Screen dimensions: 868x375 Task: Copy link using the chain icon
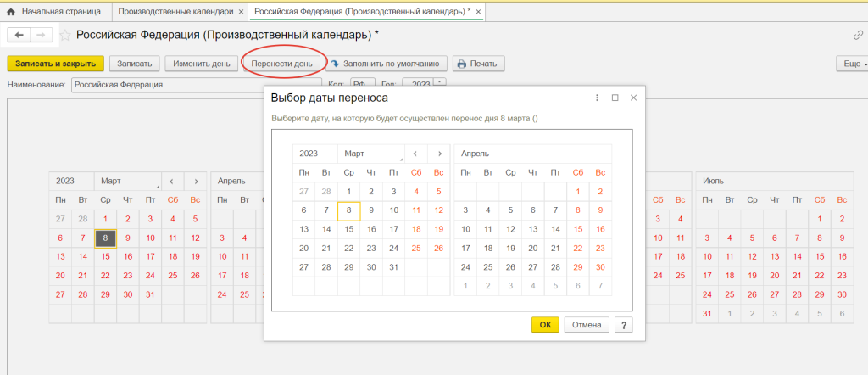(858, 36)
